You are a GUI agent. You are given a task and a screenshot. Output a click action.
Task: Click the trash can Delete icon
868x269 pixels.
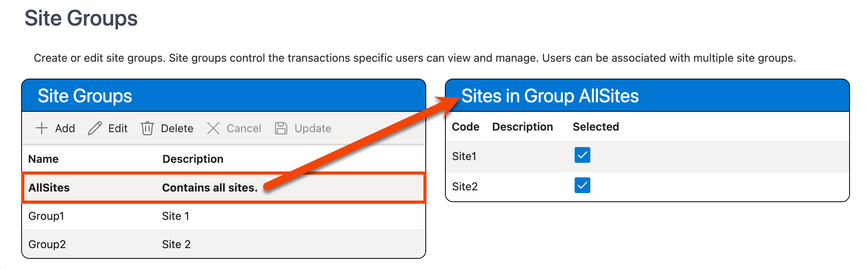147,128
